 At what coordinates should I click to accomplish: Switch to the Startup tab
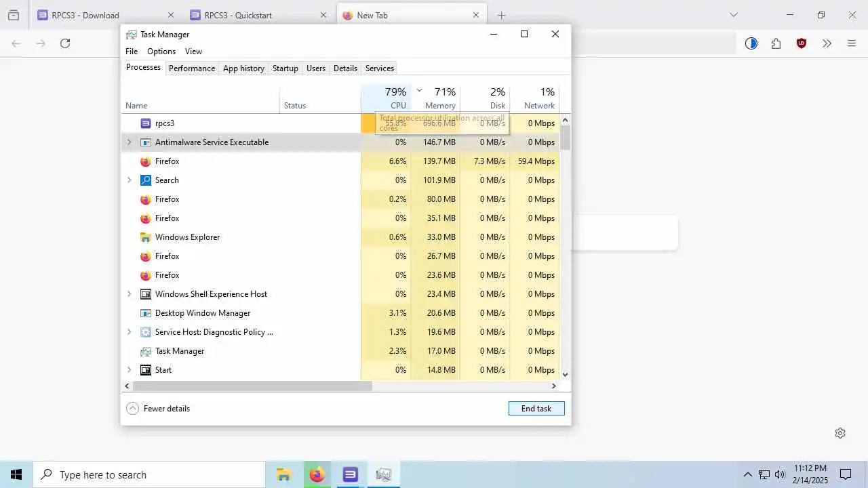pyautogui.click(x=285, y=68)
